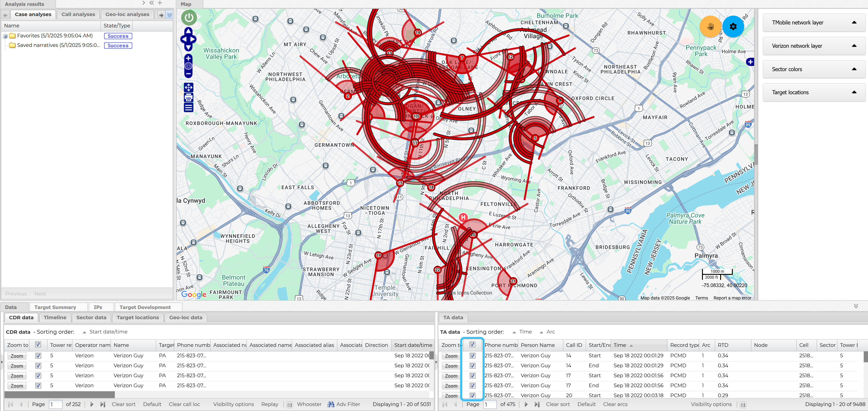The width and height of the screenshot is (868, 411).
Task: Open the map layers list icon
Action: [x=188, y=108]
